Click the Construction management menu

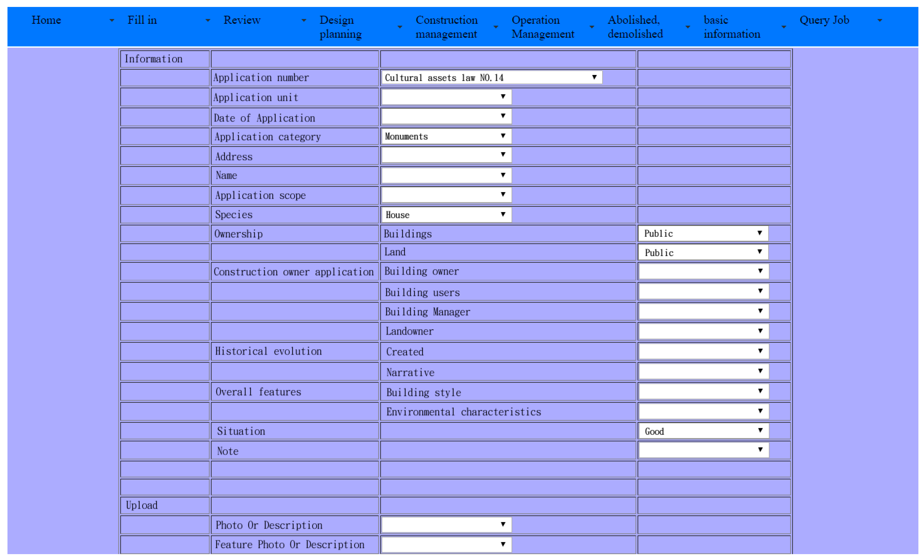[x=446, y=27]
